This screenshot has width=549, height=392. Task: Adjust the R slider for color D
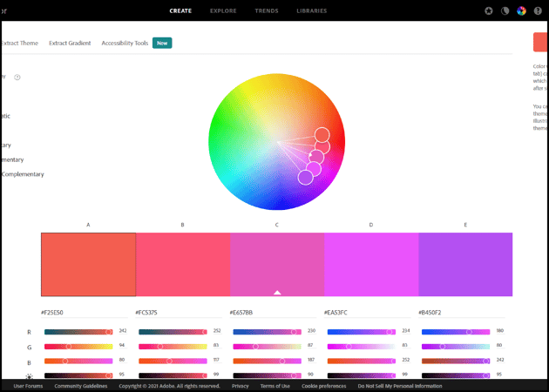tap(362, 332)
